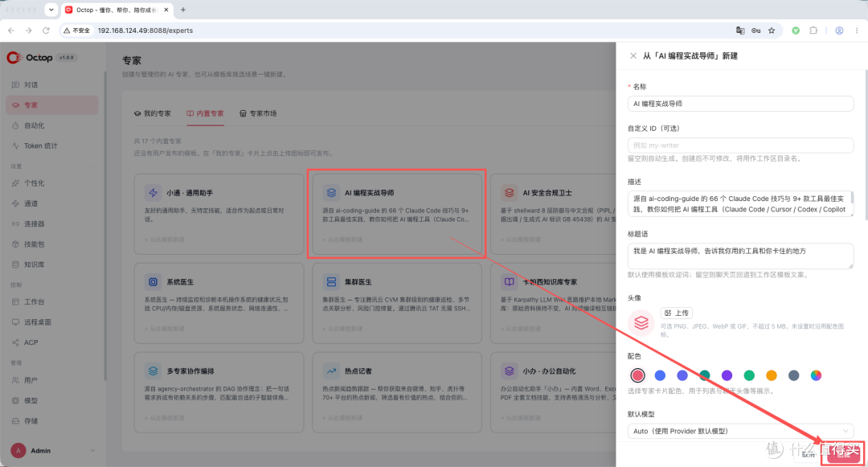Click 从此模板新建 on 系统医生 card
The image size is (868, 467).
coord(165,329)
